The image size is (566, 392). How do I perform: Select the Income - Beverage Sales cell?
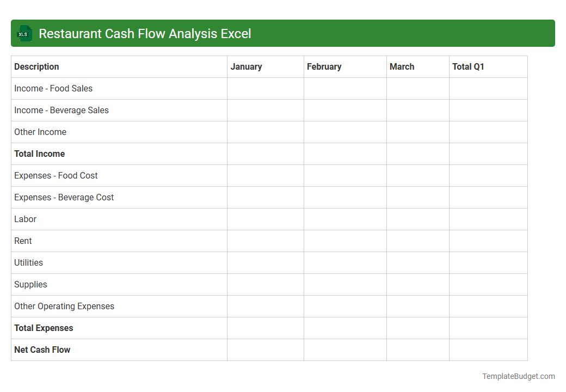tap(61, 110)
